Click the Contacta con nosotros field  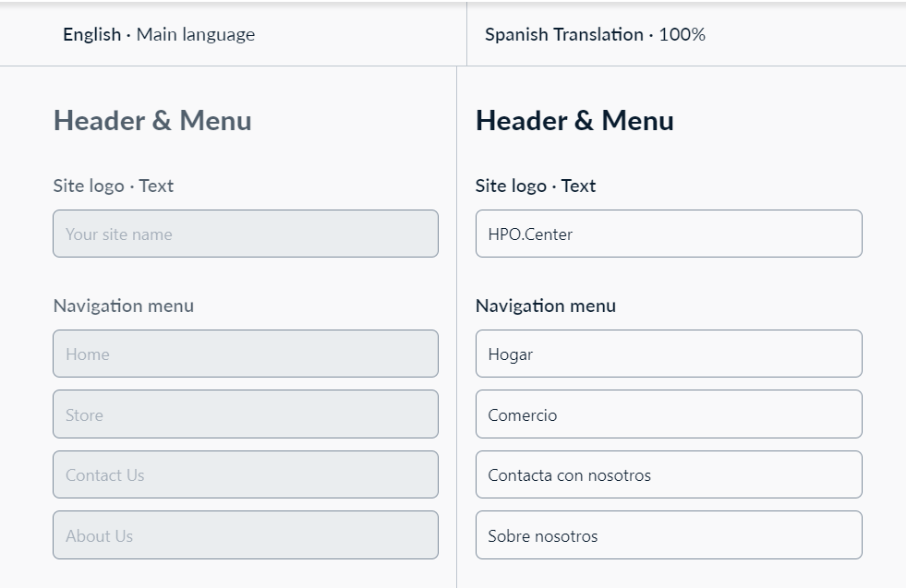(x=669, y=474)
